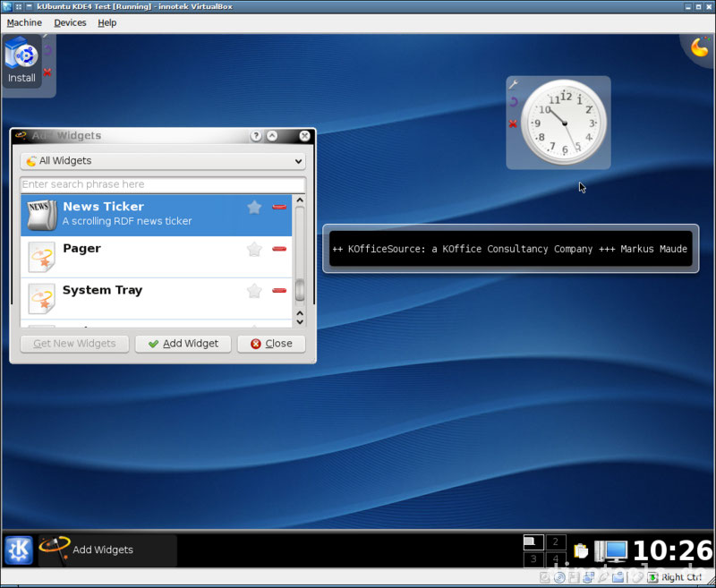The width and height of the screenshot is (716, 588).
Task: Remove News Ticker instance with red minus
Action: 279,208
